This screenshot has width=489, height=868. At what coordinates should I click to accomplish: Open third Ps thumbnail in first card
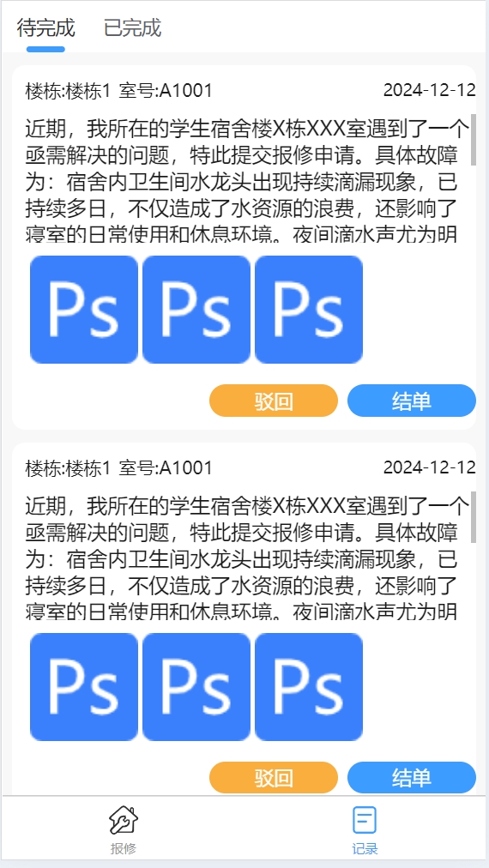coord(309,310)
